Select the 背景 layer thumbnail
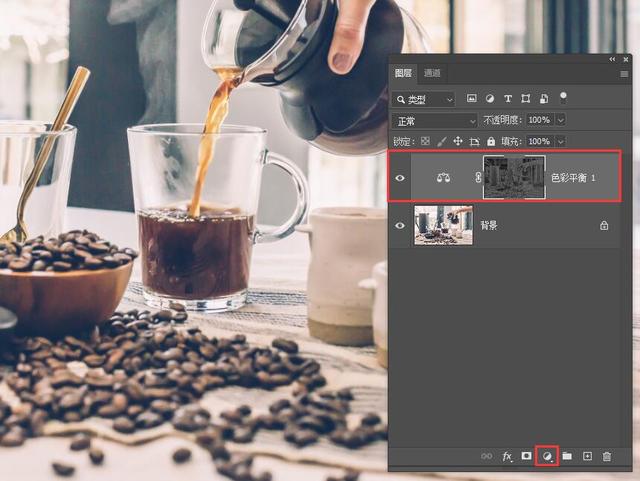640x481 pixels. [444, 225]
